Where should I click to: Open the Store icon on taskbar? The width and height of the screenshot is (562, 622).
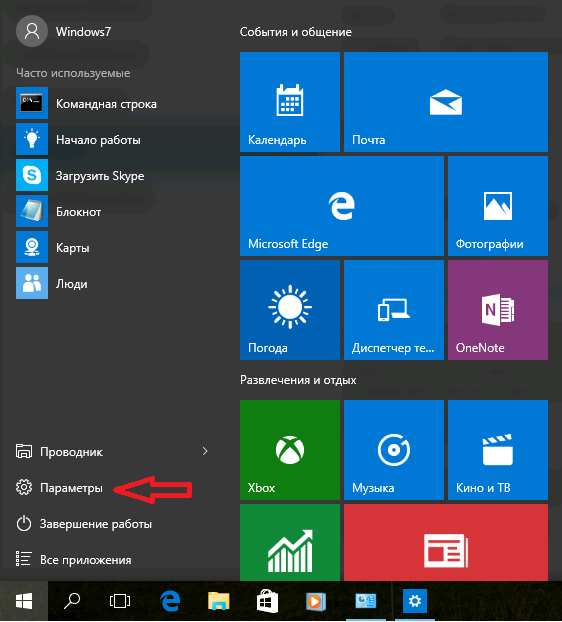tap(267, 601)
